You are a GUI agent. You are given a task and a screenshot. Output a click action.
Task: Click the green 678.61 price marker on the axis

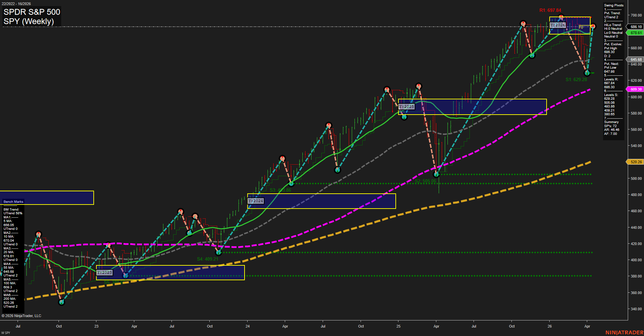635,33
